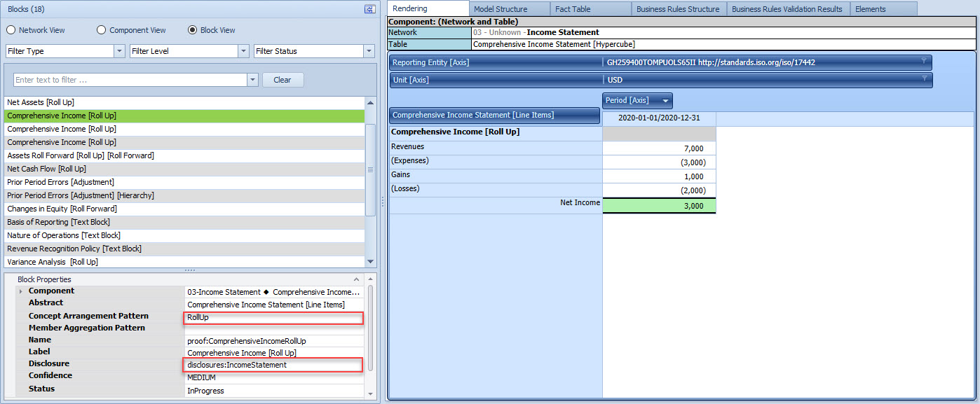This screenshot has height=404, width=980.
Task: Click the blocks list scroll-up arrow
Action: click(x=371, y=102)
